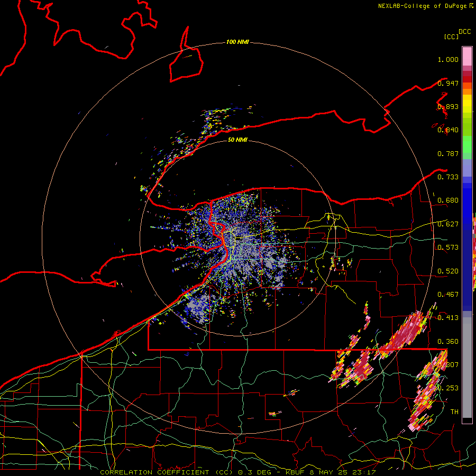The width and height of the screenshot is (476, 476).
Task: Click the 0.413 scale value
Action: (x=448, y=318)
